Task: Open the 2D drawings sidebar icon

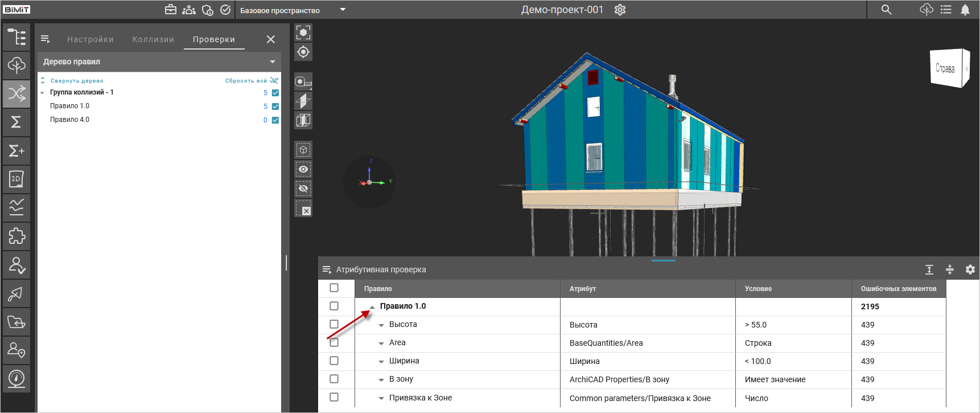Action: (x=17, y=179)
